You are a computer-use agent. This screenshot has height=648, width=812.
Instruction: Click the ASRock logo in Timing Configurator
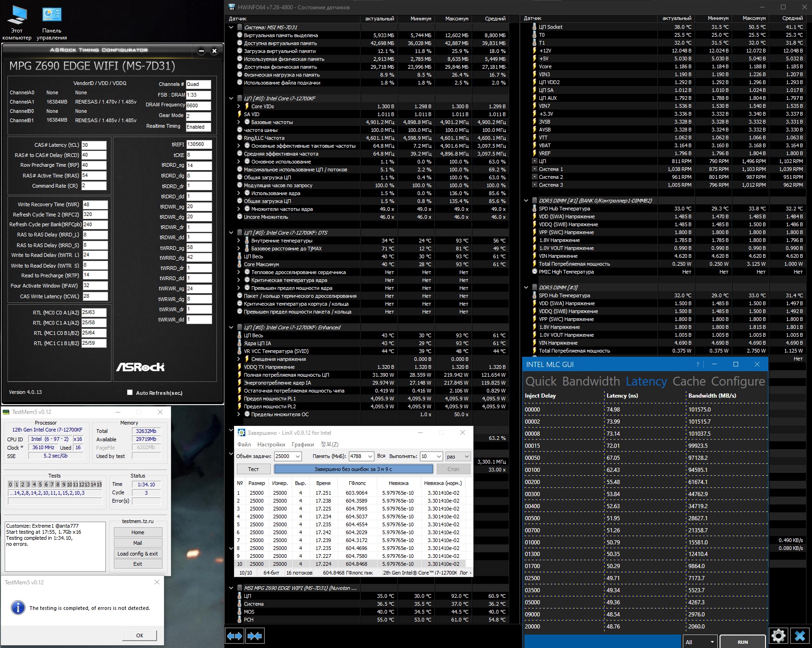point(140,367)
